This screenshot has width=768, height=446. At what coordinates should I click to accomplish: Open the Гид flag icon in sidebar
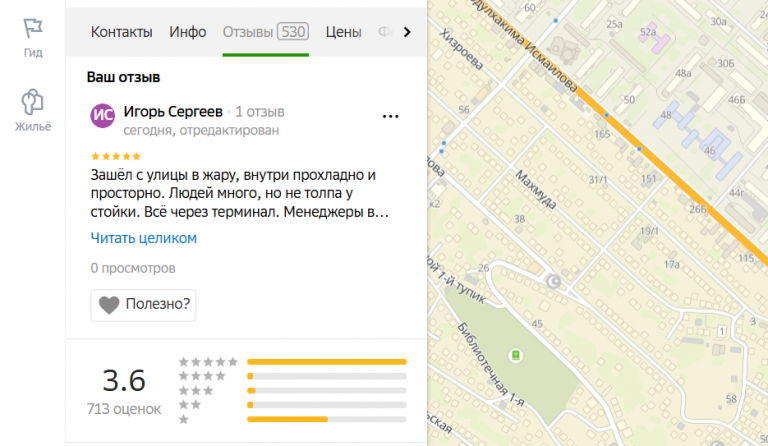33,28
